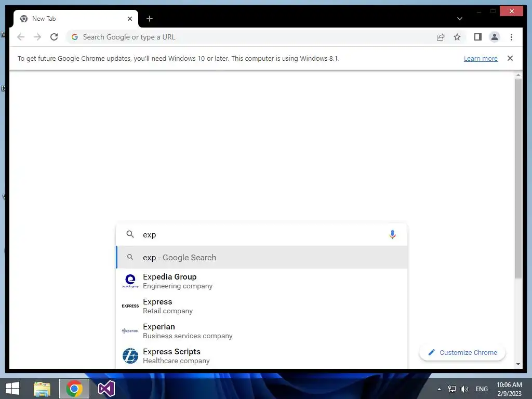Dismiss the Windows update notice bar

tap(510, 58)
